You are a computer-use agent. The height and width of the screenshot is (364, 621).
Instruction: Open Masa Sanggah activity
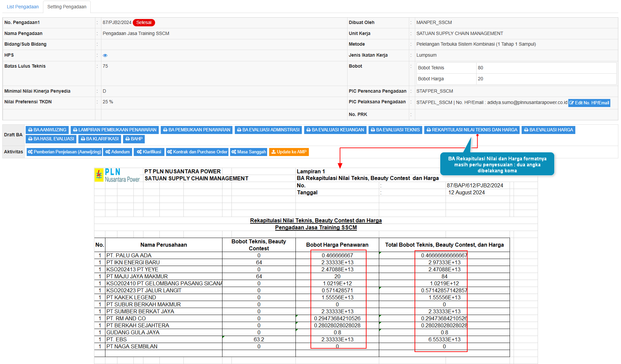(x=248, y=152)
